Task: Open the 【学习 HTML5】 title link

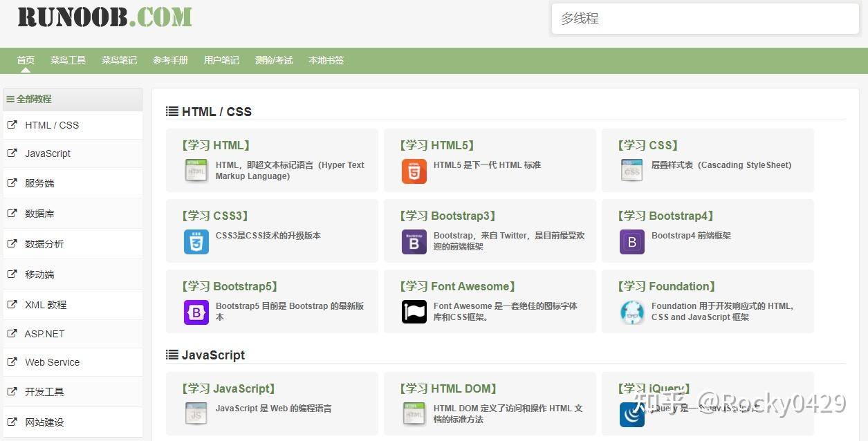Action: 436,145
